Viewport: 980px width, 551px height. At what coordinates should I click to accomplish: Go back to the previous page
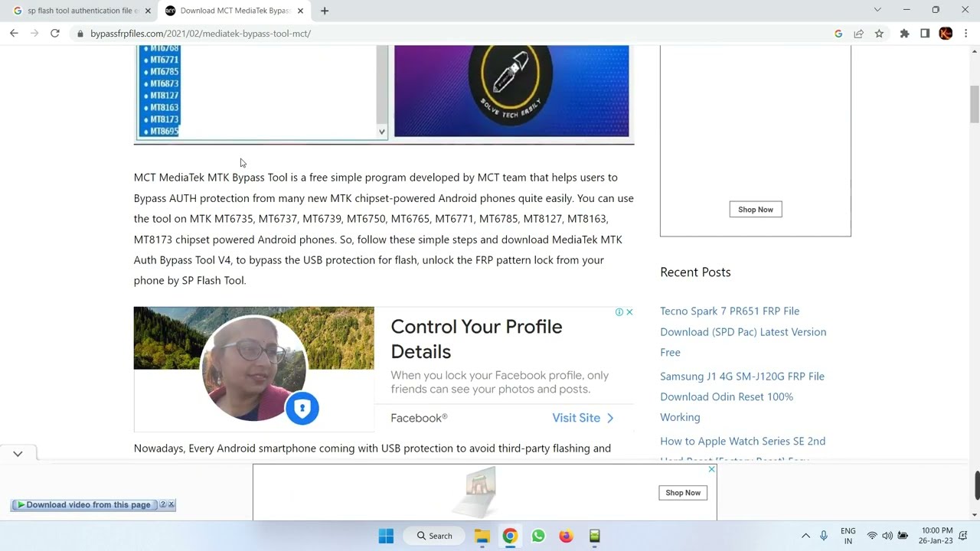pos(14,34)
